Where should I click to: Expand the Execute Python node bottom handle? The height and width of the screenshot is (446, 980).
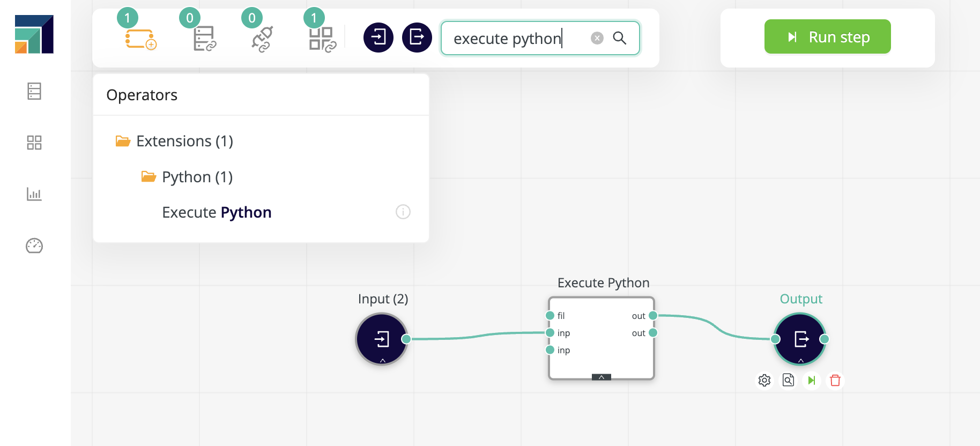pos(602,377)
